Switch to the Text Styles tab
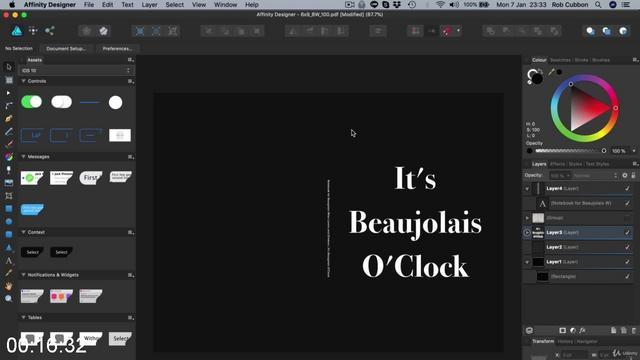 click(x=597, y=164)
